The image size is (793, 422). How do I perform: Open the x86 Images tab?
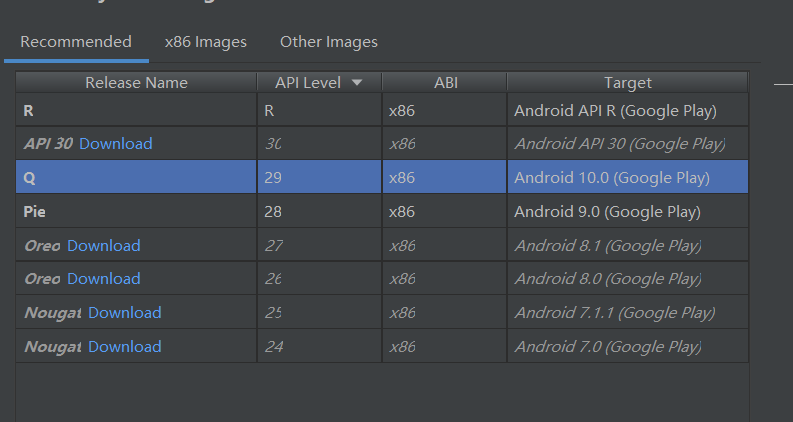(x=205, y=41)
